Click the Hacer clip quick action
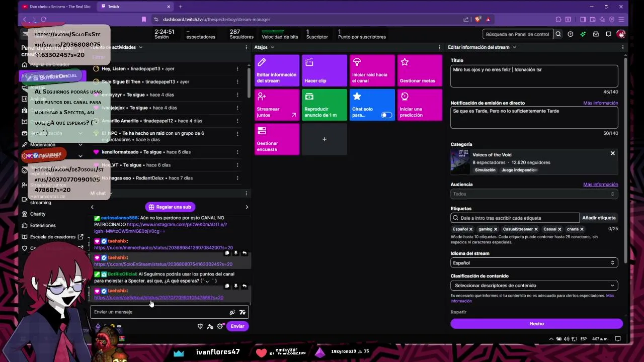Screen dimensions: 644x362 (325, 70)
